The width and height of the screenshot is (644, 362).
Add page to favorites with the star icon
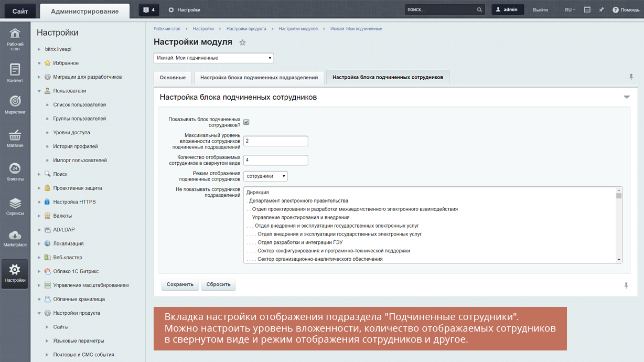coord(242,42)
